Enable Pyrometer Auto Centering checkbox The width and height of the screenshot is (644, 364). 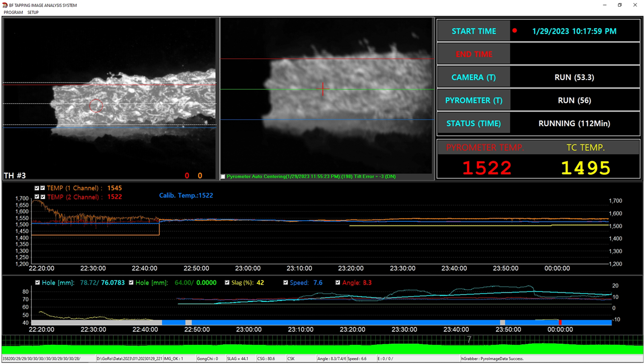click(223, 177)
